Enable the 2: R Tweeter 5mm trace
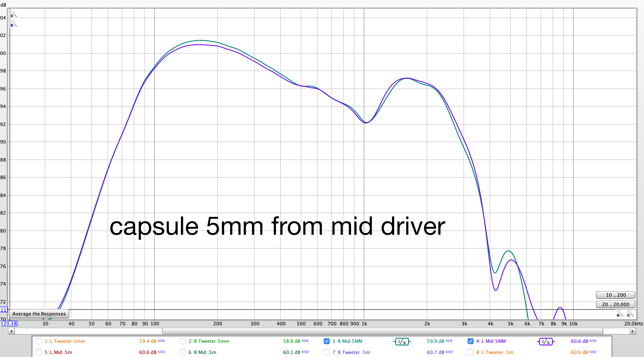644x357 pixels. point(183,341)
